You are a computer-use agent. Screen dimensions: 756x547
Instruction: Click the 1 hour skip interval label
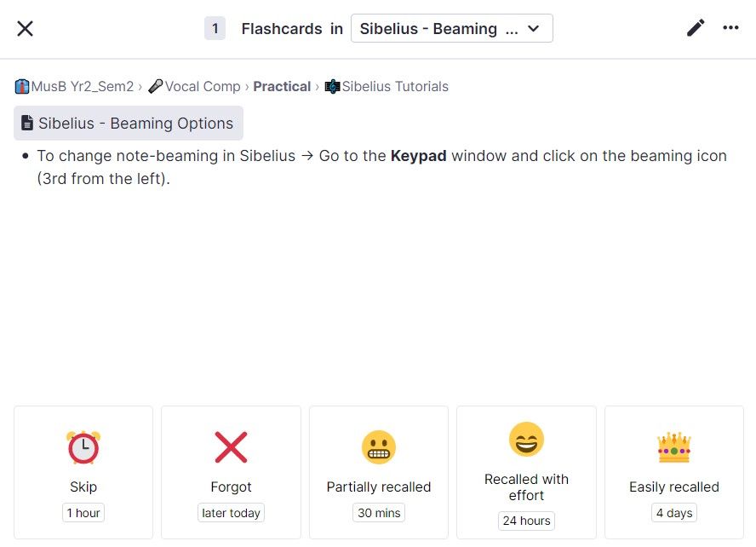[x=83, y=513]
